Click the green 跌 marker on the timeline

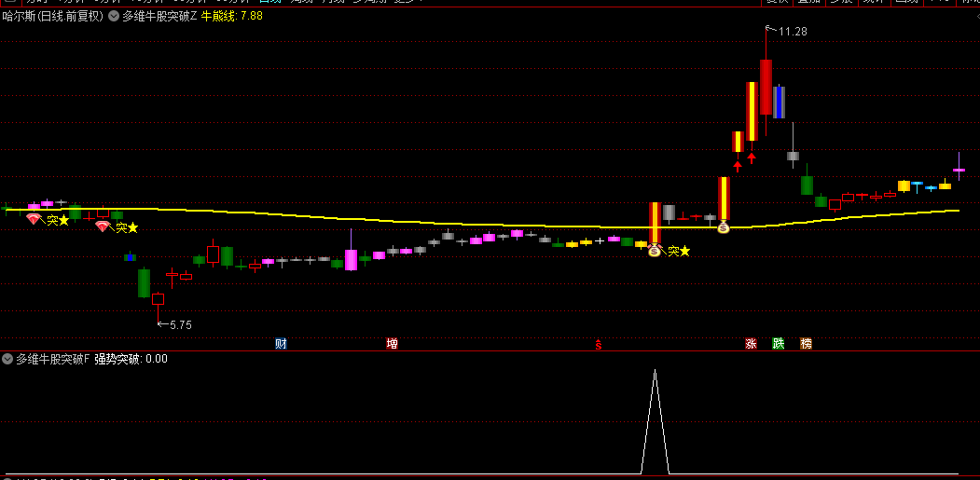click(x=778, y=344)
